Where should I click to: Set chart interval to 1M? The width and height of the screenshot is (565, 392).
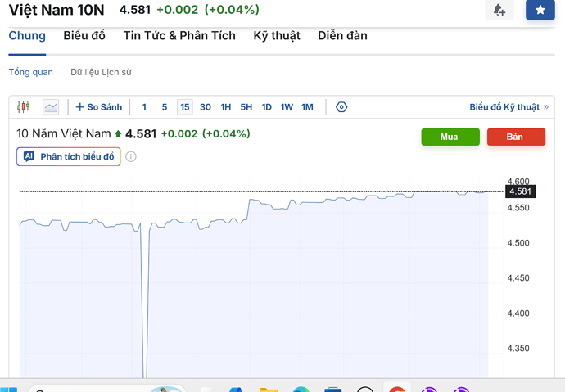(307, 107)
